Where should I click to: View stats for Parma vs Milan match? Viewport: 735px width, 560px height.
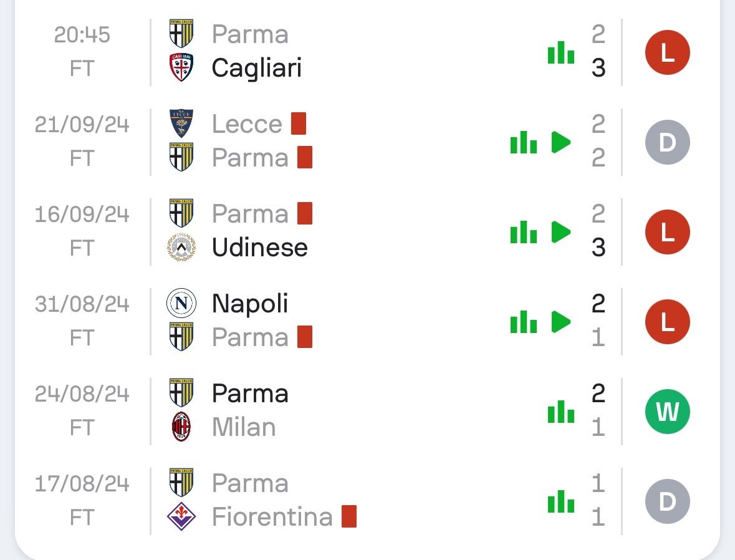coord(560,412)
